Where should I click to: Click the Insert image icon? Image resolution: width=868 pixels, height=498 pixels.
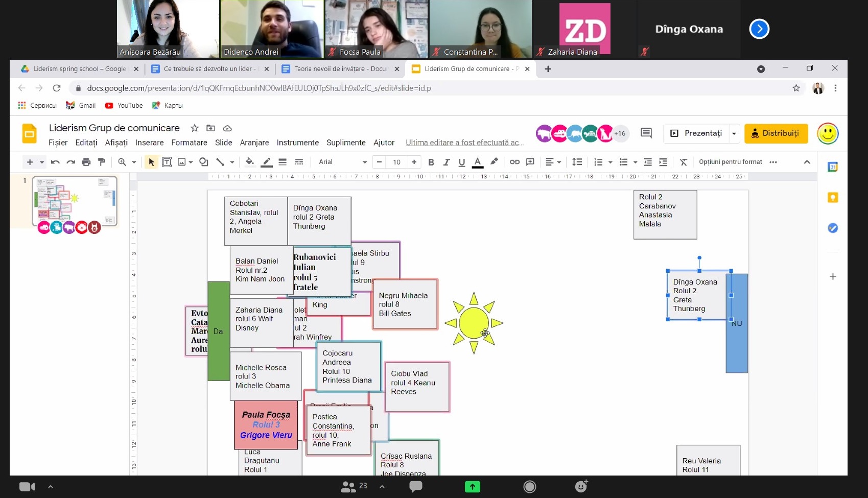[182, 162]
